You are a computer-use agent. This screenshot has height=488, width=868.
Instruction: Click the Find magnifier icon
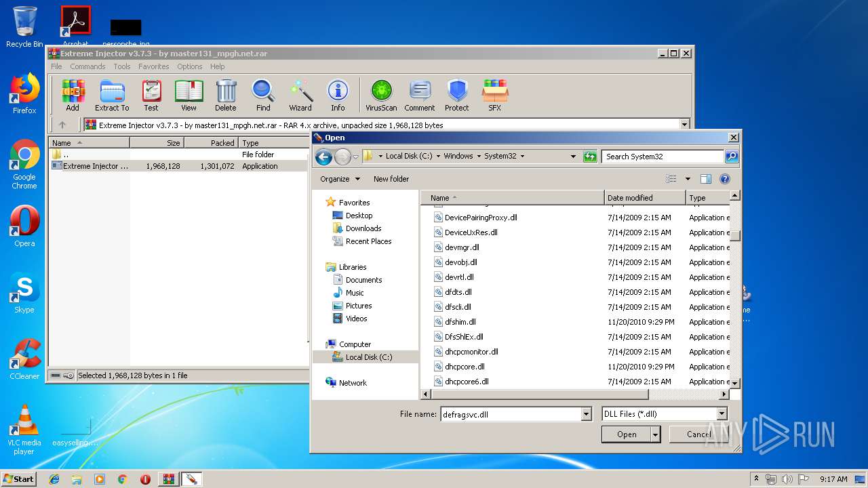263,95
